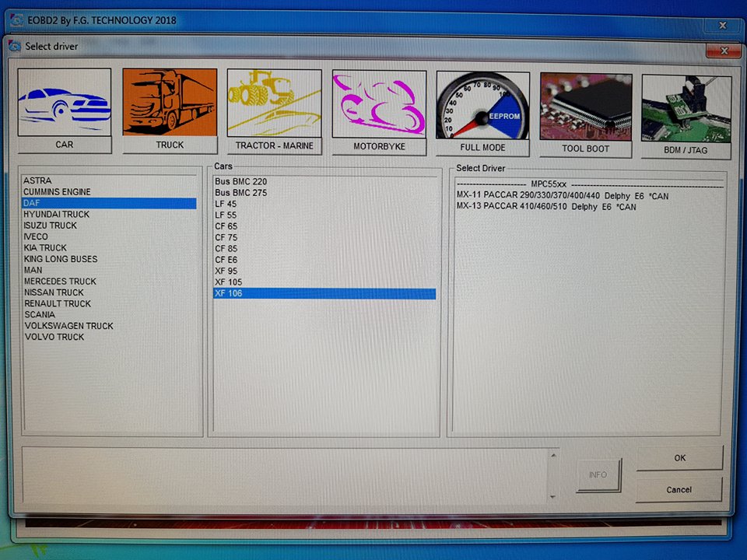The height and width of the screenshot is (560, 747).
Task: Select the TOOL BOOT chip icon
Action: (586, 107)
